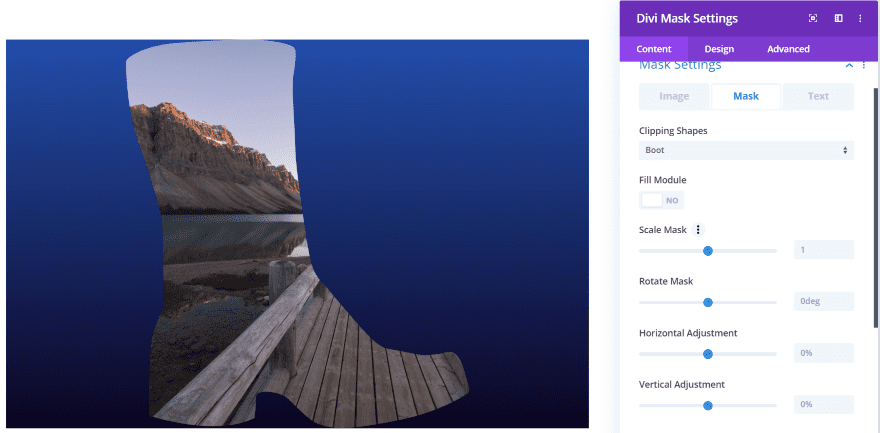The width and height of the screenshot is (880, 433).
Task: Open the Divi Mask Settings header options menu
Action: pyautogui.click(x=860, y=19)
